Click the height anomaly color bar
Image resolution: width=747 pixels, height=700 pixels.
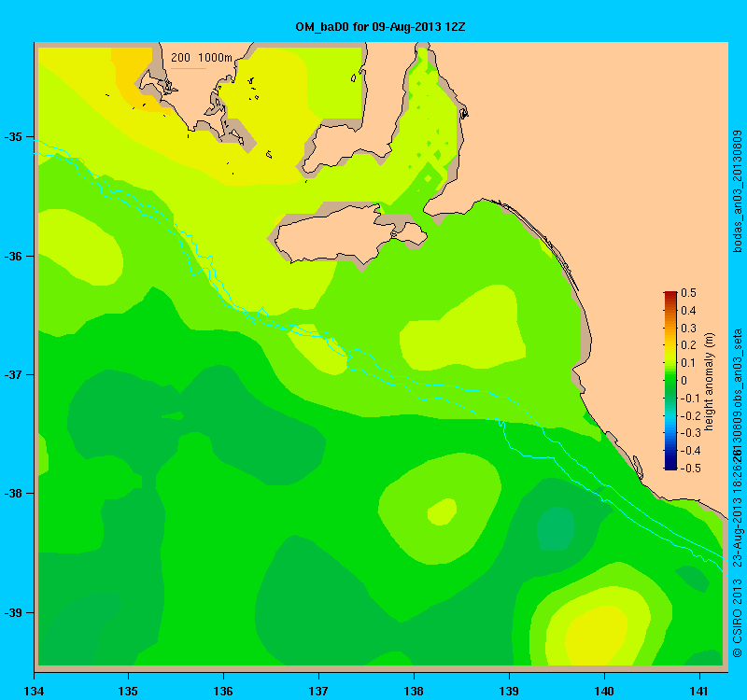[670, 381]
